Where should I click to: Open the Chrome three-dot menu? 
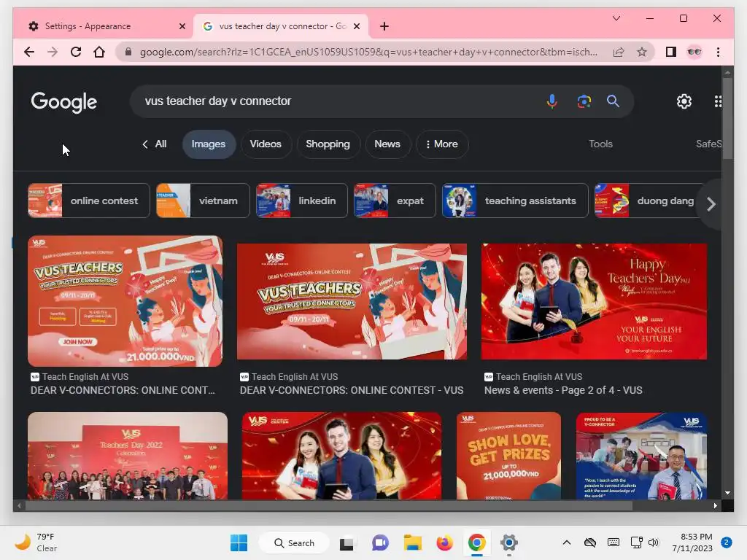pos(718,52)
